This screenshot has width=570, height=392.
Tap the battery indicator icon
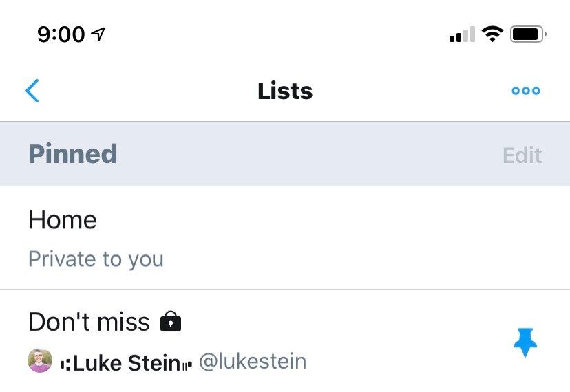point(528,34)
